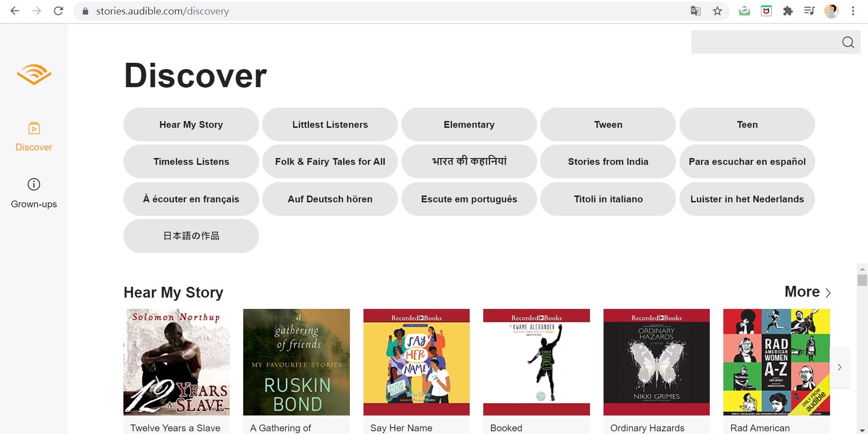Reload the page

click(x=58, y=11)
